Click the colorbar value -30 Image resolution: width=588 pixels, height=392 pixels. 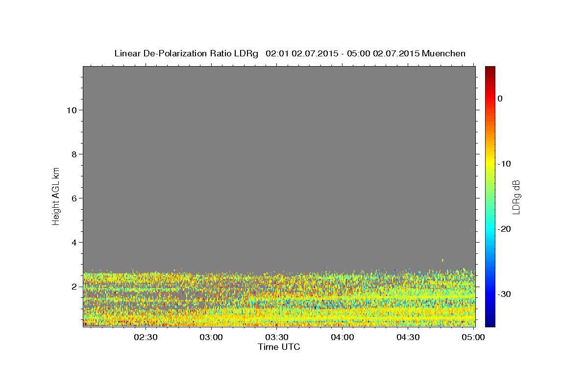pyautogui.click(x=504, y=294)
